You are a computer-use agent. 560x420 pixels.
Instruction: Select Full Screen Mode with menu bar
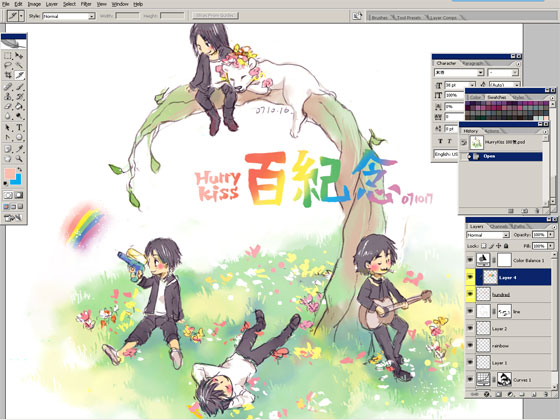tap(13, 207)
